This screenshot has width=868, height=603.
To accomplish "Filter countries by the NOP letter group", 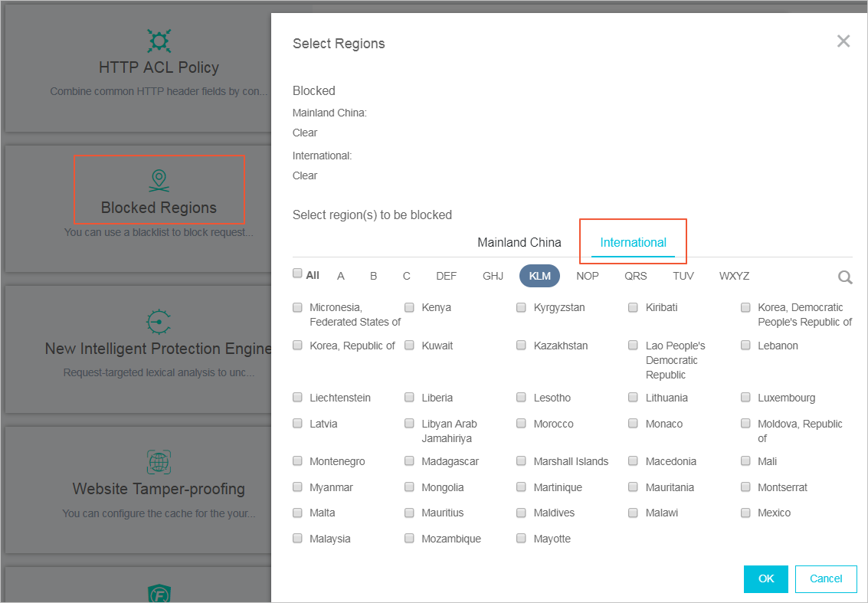I will [588, 276].
